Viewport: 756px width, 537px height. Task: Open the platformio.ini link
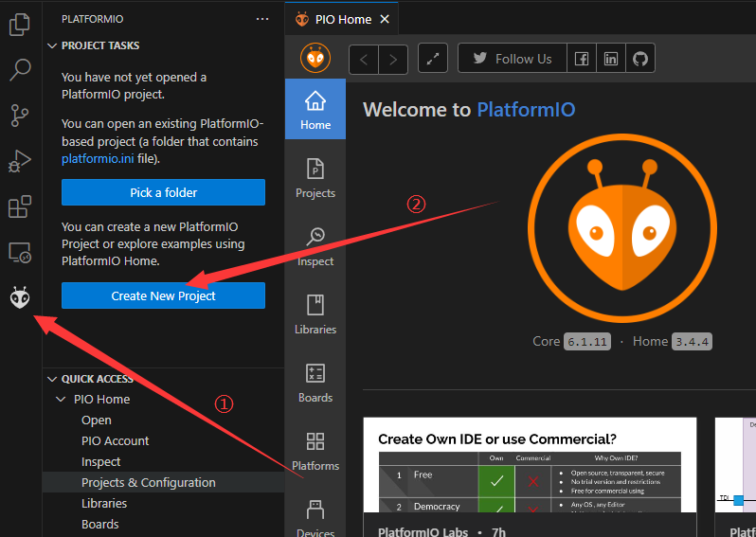pos(98,158)
